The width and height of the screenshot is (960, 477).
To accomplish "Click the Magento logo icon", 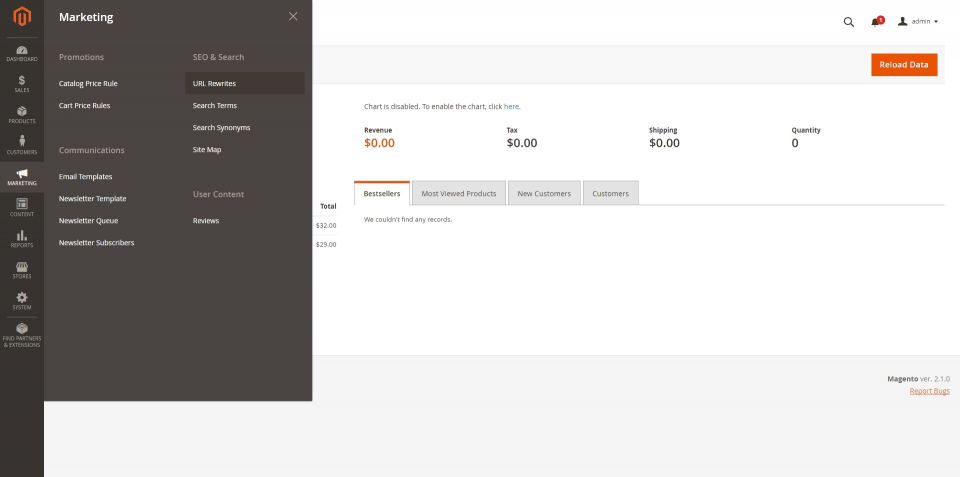I will [x=21, y=17].
